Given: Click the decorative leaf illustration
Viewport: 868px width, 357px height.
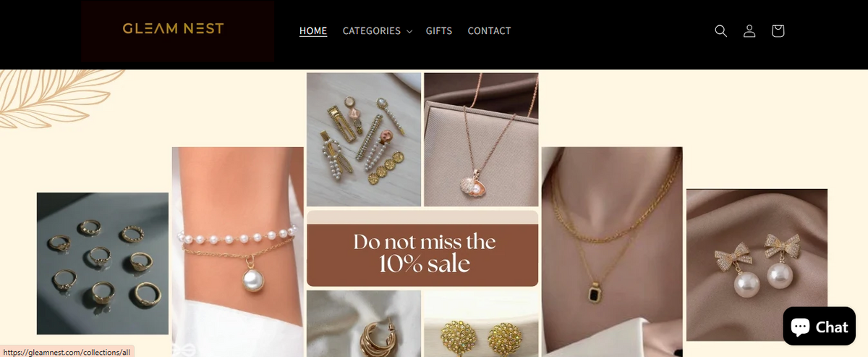Looking at the screenshot, I should click(x=61, y=98).
